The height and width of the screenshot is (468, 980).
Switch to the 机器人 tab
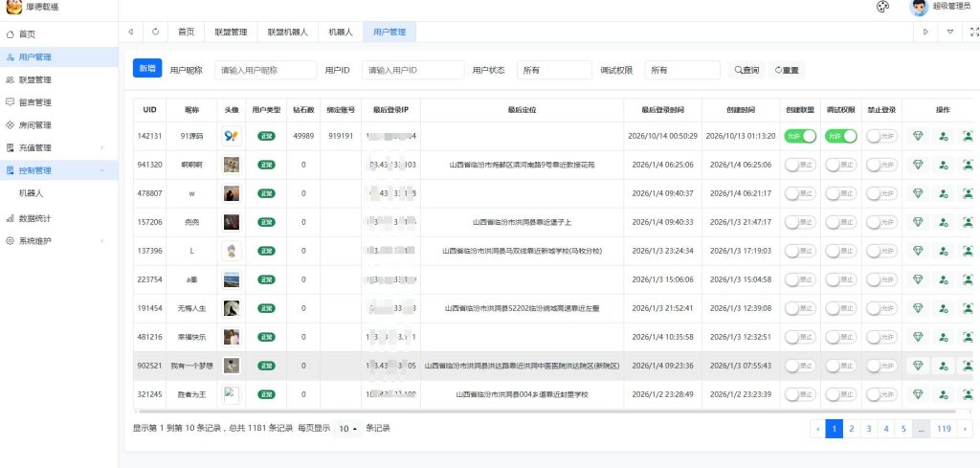coord(341,32)
